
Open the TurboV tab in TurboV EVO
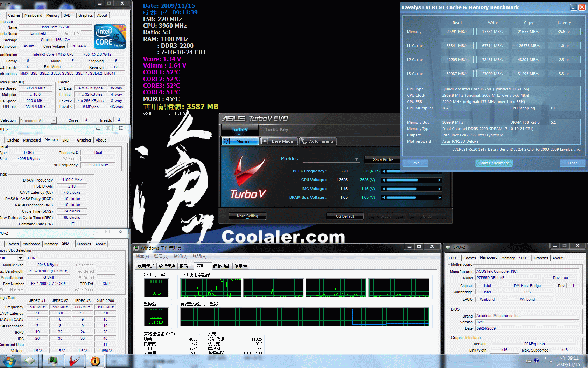tap(240, 130)
